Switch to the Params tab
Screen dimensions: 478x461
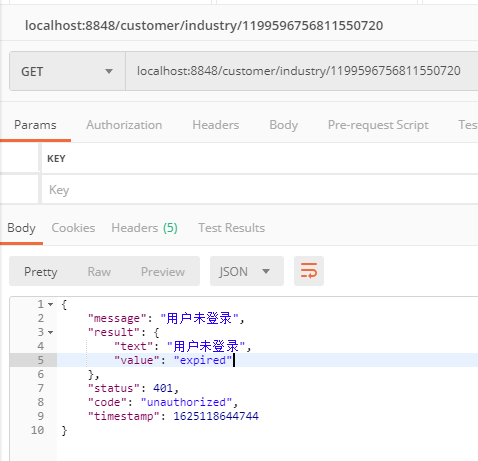tap(35, 125)
